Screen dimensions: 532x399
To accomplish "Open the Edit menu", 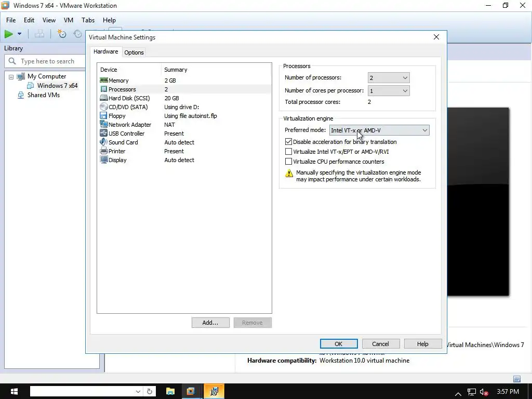I will [x=29, y=20].
